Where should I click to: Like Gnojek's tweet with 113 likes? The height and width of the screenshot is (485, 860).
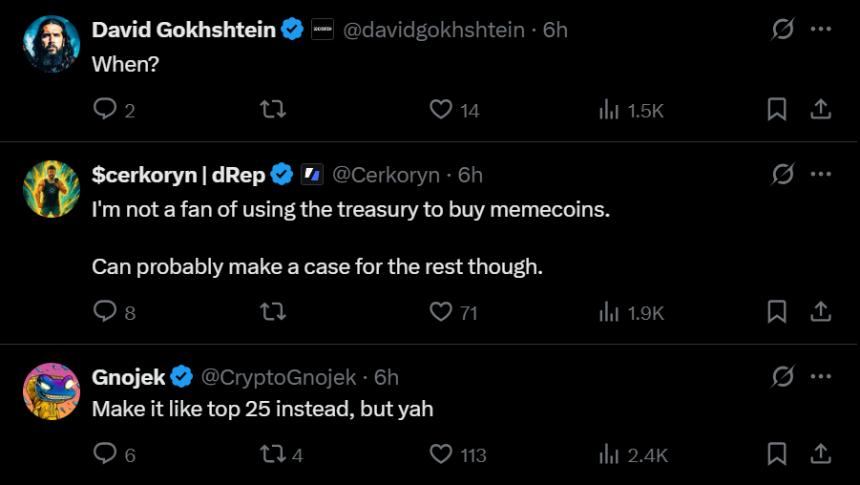[441, 455]
